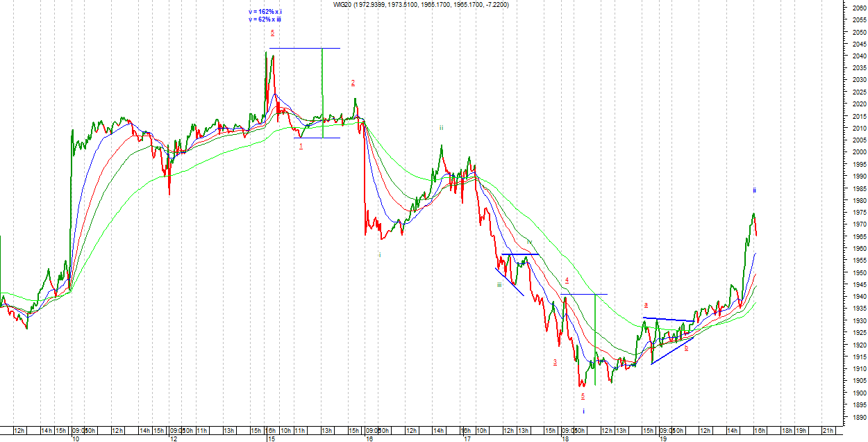Click the red wave 'a' label
The image size is (868, 442).
pos(646,304)
